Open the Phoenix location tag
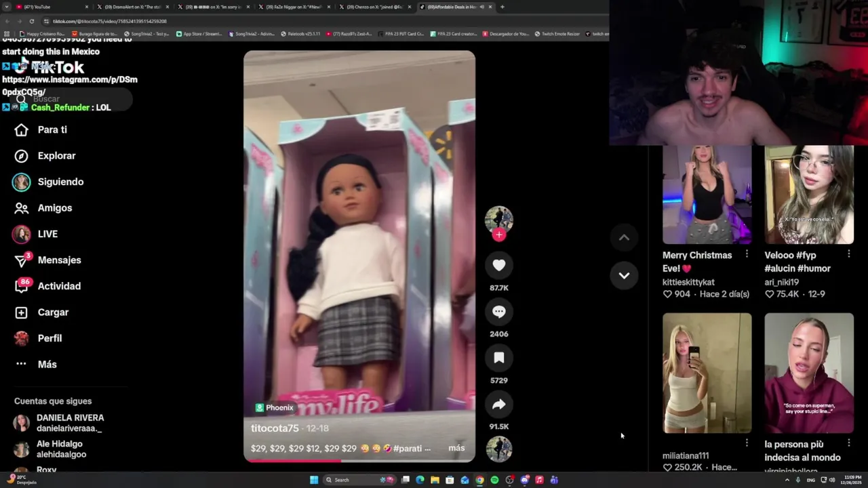 275,407
